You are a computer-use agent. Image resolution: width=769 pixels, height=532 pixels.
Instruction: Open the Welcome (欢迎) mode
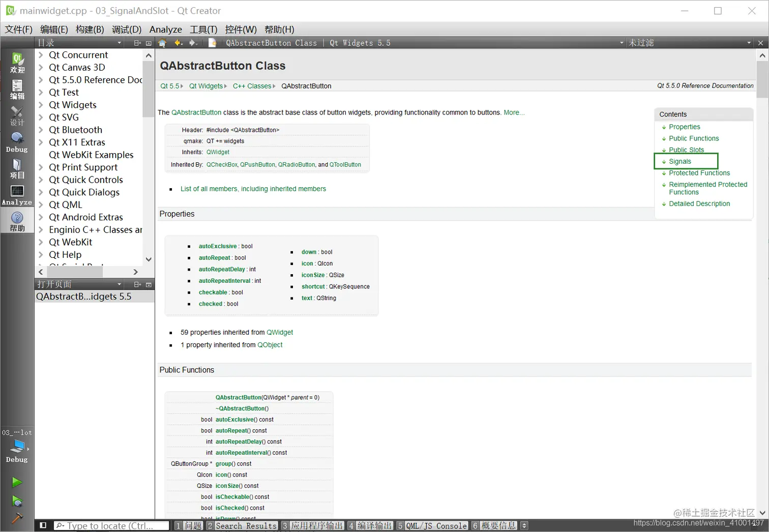(17, 63)
